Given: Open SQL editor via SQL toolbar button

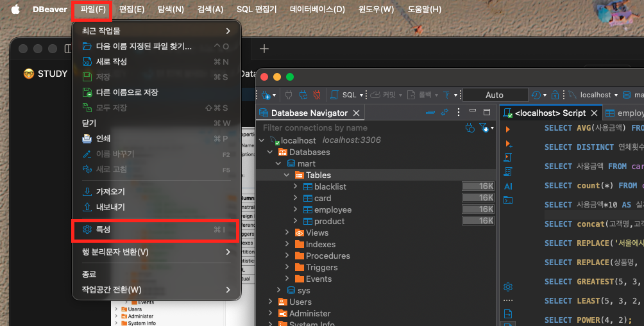Looking at the screenshot, I should click(344, 95).
